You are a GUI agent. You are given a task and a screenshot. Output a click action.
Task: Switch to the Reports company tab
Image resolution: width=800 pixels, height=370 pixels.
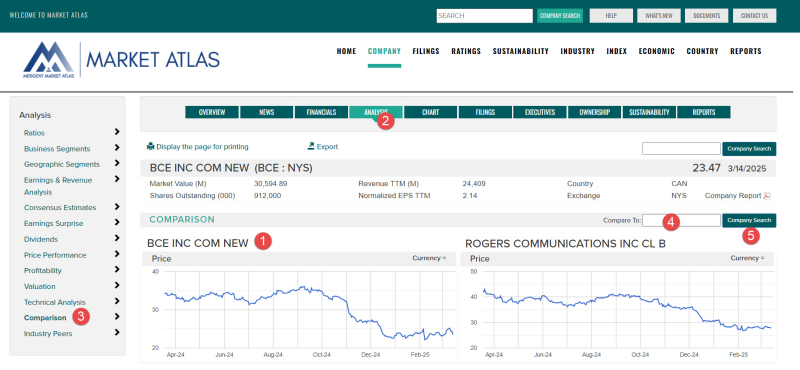click(x=704, y=112)
